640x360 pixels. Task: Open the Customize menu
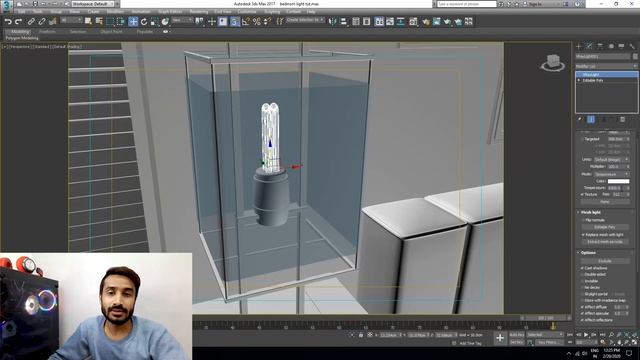coord(247,12)
